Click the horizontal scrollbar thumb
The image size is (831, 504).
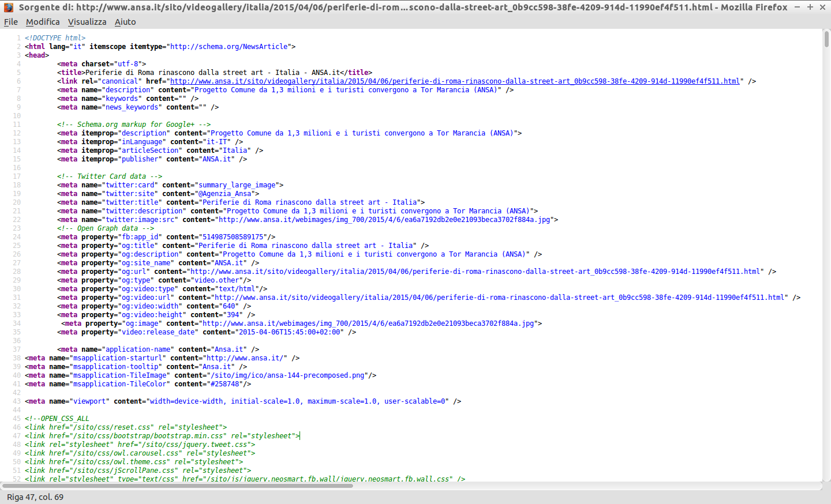[x=179, y=486]
